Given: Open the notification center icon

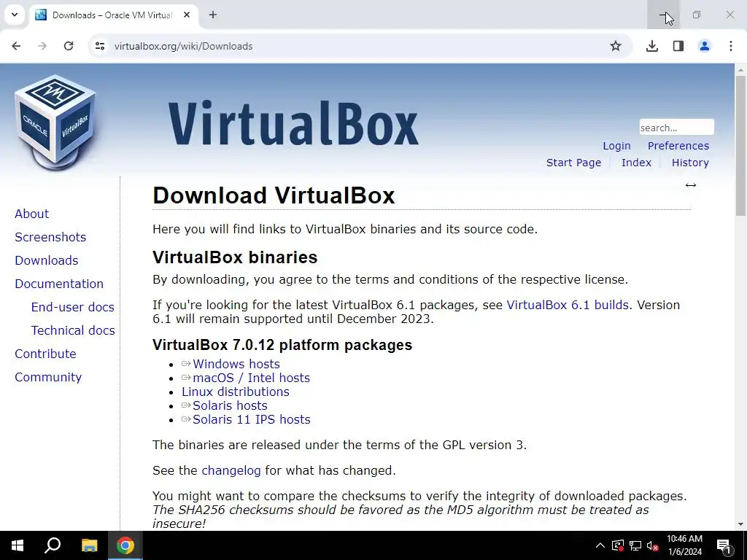Looking at the screenshot, I should [724, 545].
